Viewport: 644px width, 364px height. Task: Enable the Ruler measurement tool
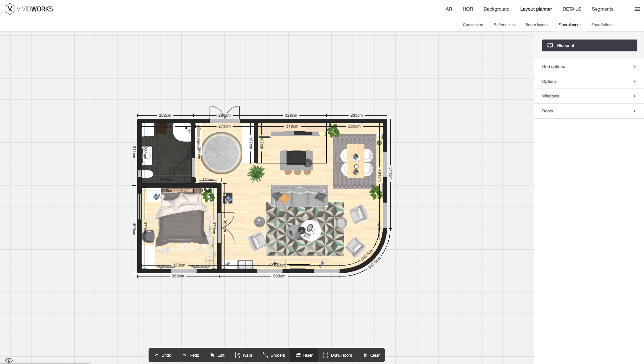[303, 355]
